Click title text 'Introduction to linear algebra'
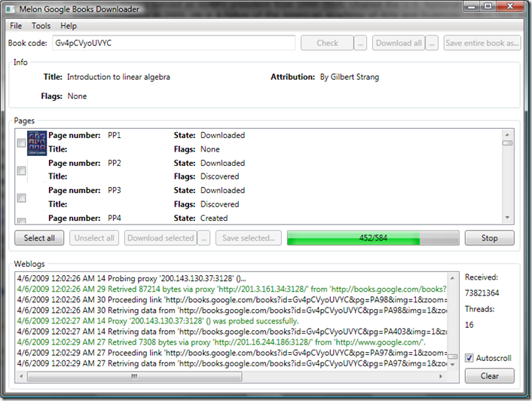532x401 pixels. 118,77
